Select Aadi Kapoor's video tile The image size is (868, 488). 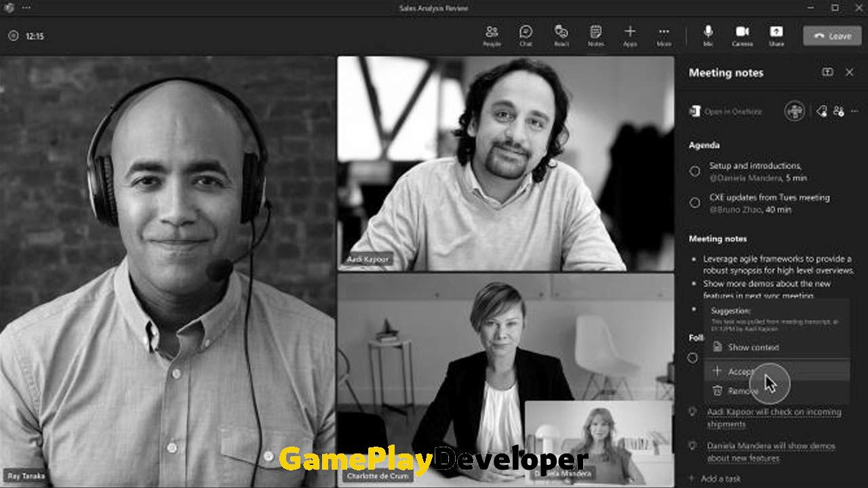click(506, 163)
